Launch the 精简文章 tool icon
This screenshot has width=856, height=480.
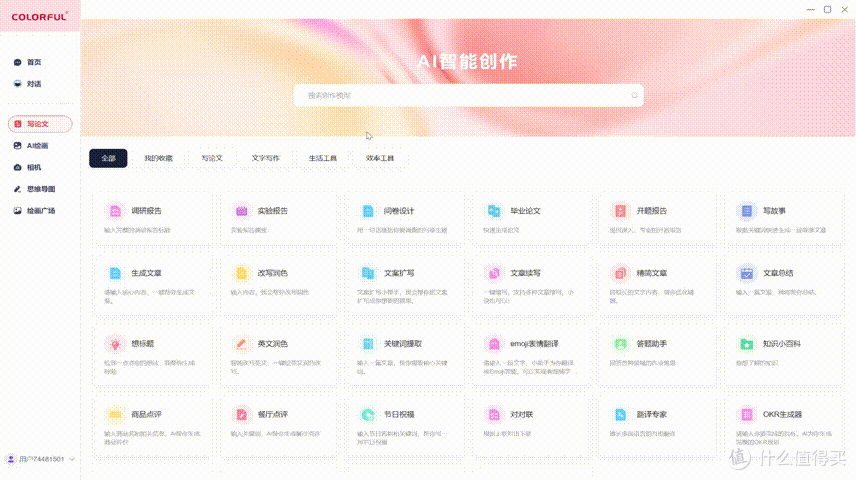pyautogui.click(x=621, y=273)
